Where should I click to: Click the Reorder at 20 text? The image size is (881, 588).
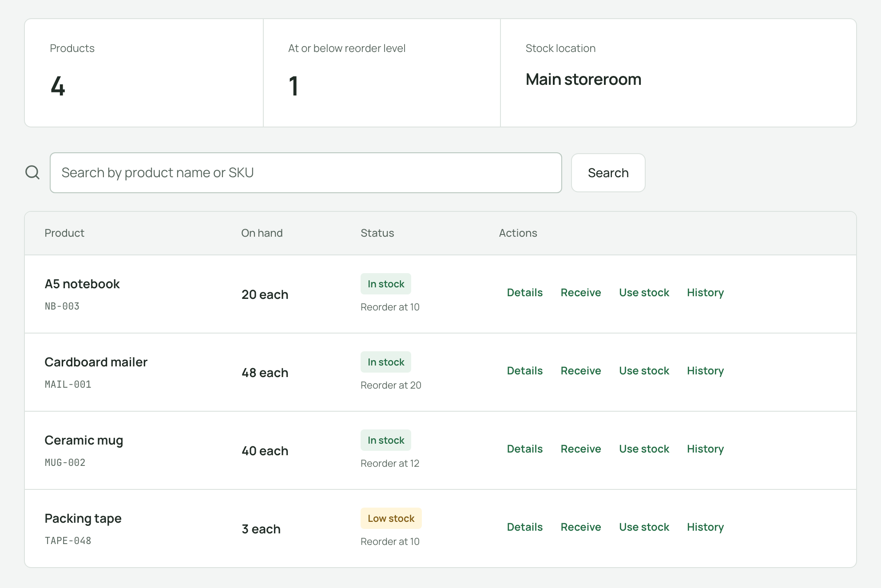(x=391, y=385)
